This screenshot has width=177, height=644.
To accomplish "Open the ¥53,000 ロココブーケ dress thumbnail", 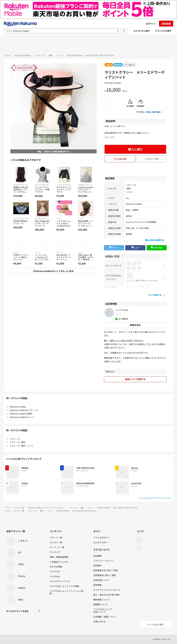I will point(86,174).
